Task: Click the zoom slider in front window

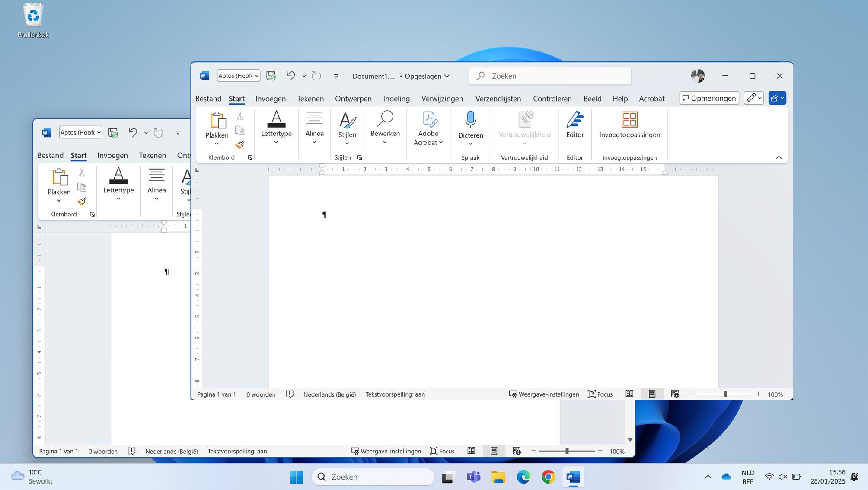Action: pos(725,394)
